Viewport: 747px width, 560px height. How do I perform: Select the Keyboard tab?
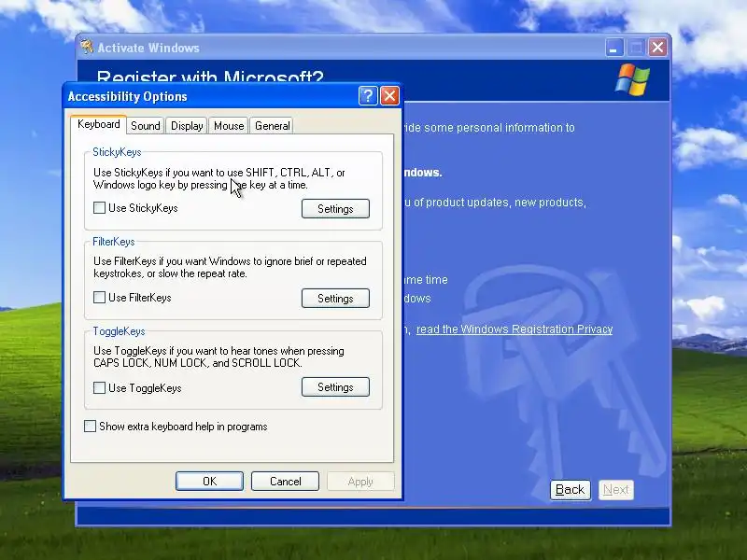(99, 124)
